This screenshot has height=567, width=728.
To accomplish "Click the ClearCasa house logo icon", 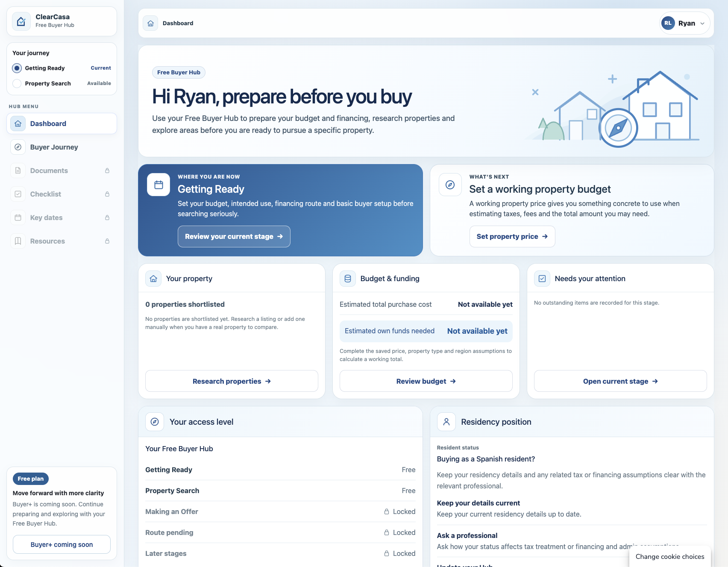I will pos(21,21).
